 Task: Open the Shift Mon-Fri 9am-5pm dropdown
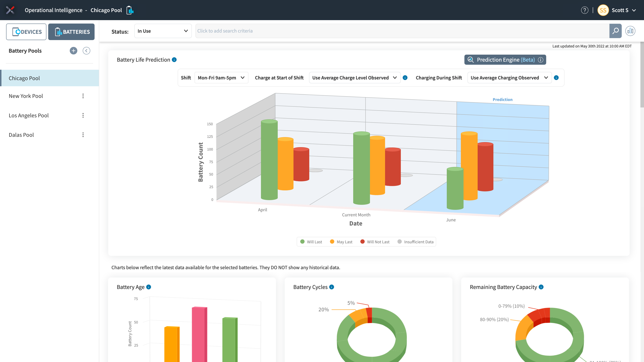[x=221, y=78]
